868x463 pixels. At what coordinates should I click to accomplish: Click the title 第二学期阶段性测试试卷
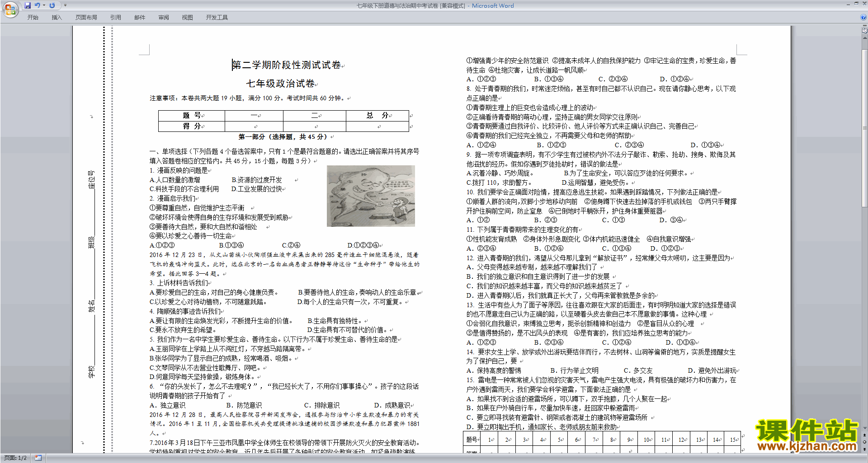[287, 65]
